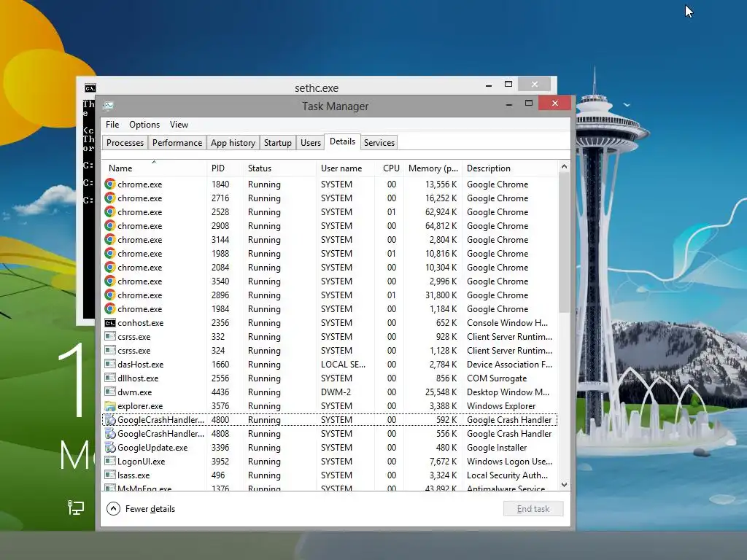The image size is (747, 560).
Task: Maximize the sethc.exe window
Action: (508, 85)
